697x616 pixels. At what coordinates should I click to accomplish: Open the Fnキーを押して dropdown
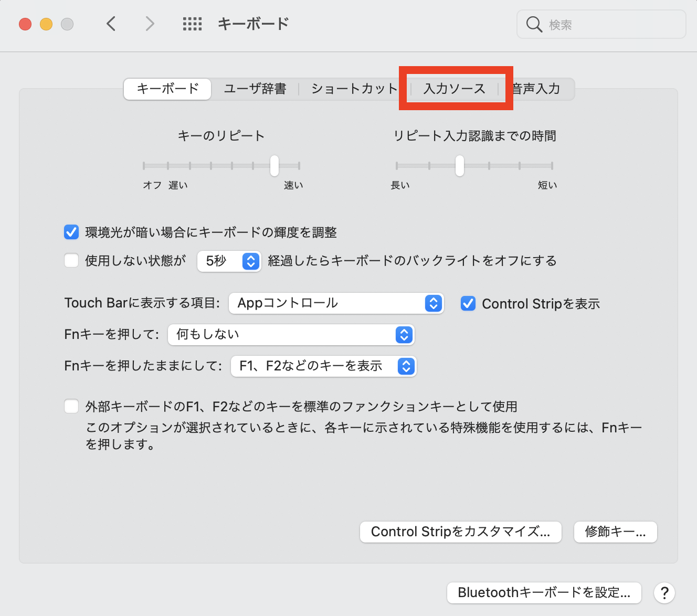[291, 334]
